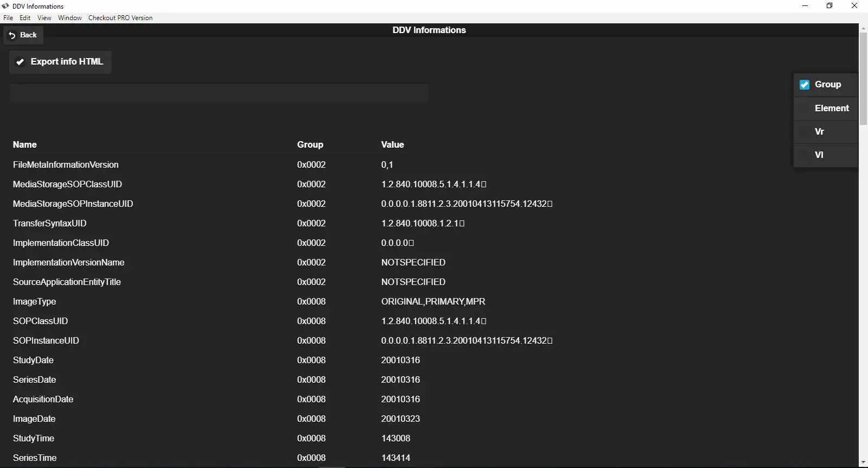Viewport: 868px width, 468px height.
Task: Click the Back arrow icon
Action: [12, 35]
